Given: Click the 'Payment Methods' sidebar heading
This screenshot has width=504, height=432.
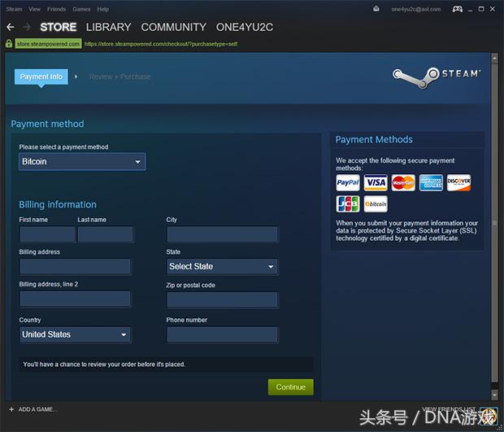Looking at the screenshot, I should (374, 140).
